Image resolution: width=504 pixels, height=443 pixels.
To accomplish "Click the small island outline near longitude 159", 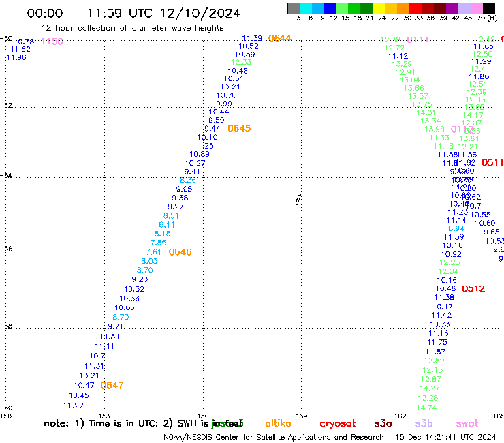I will [298, 200].
